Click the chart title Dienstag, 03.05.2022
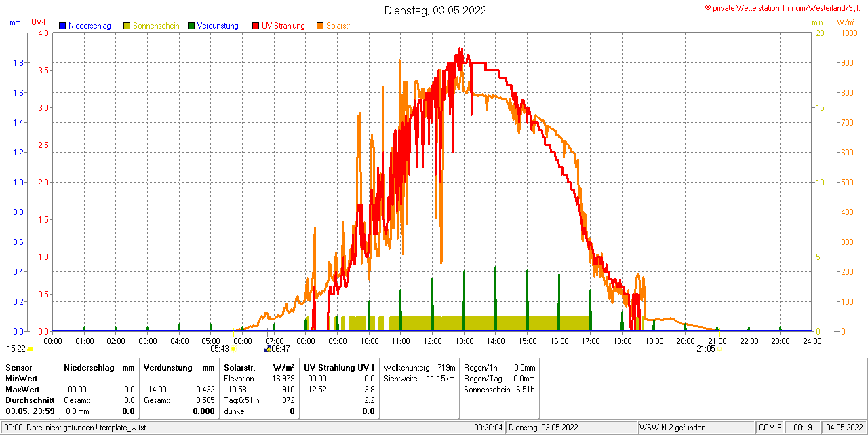The width and height of the screenshot is (868, 435). [435, 10]
